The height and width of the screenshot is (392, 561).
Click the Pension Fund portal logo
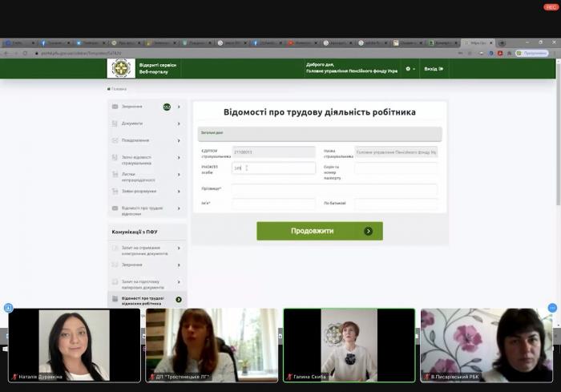click(123, 68)
